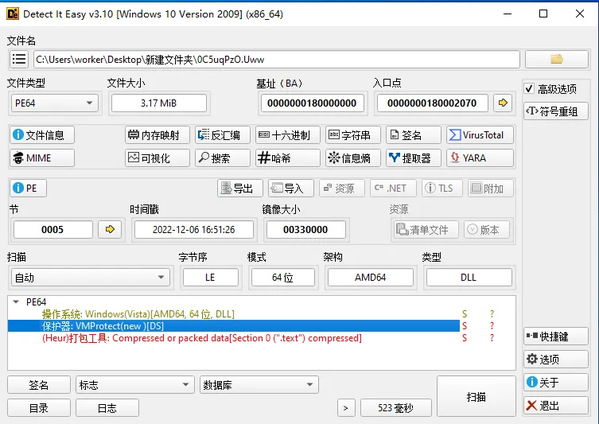Viewport: 599px width, 424px height.
Task: Click the 文件大小 3.17 MiB field
Action: (159, 103)
